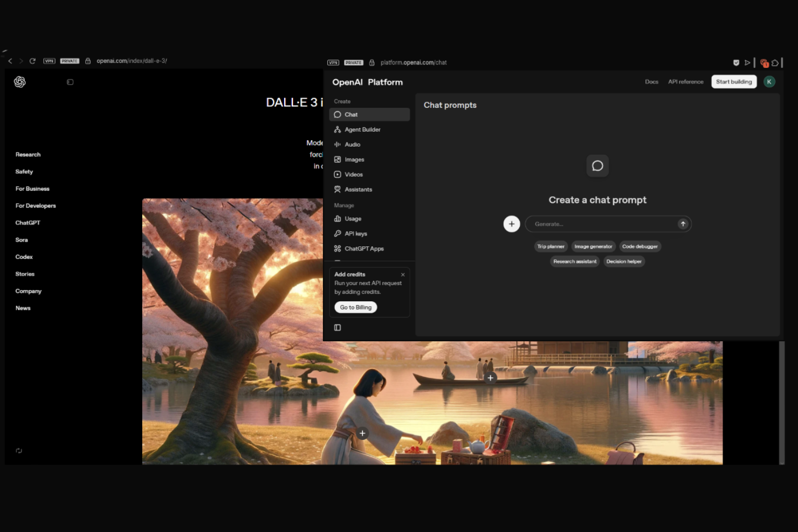Image resolution: width=798 pixels, height=532 pixels.
Task: Open Images in the Platform sidebar
Action: coord(369,160)
